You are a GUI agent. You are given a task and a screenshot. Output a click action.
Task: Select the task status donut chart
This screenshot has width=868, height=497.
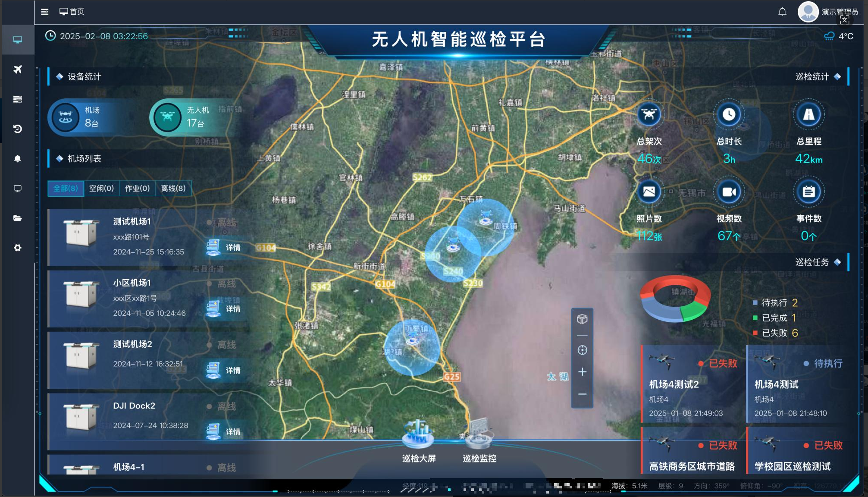point(675,299)
